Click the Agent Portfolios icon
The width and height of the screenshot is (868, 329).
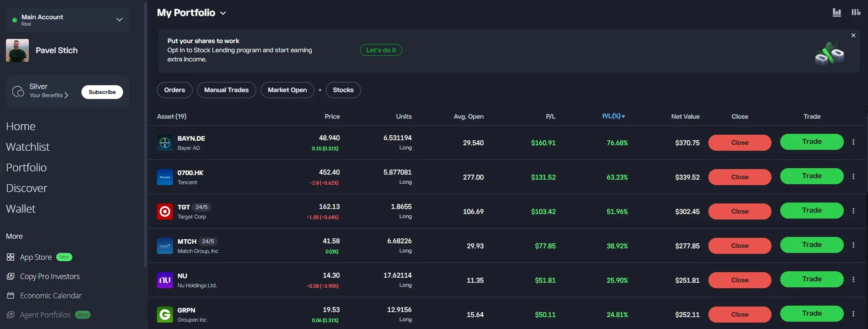(11, 315)
